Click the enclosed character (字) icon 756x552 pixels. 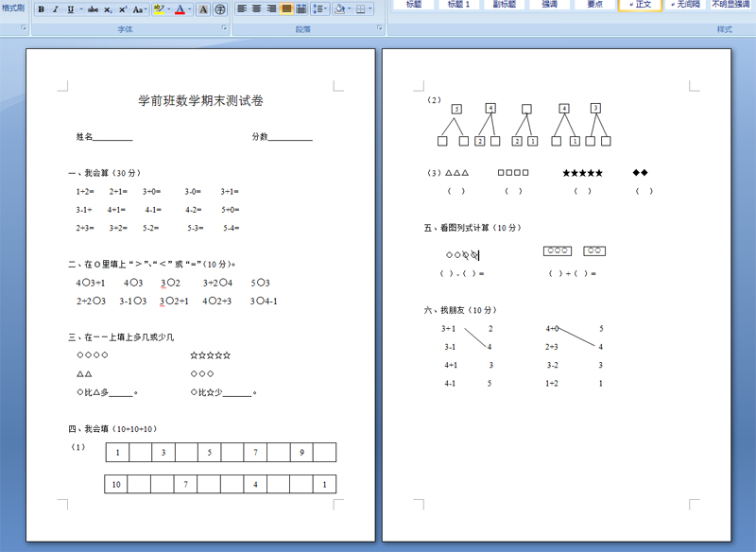(220, 9)
